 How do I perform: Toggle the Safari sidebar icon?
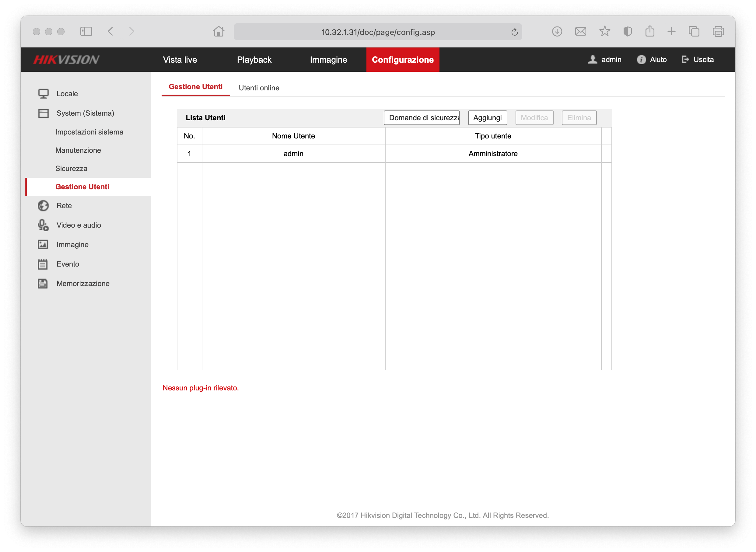click(86, 31)
